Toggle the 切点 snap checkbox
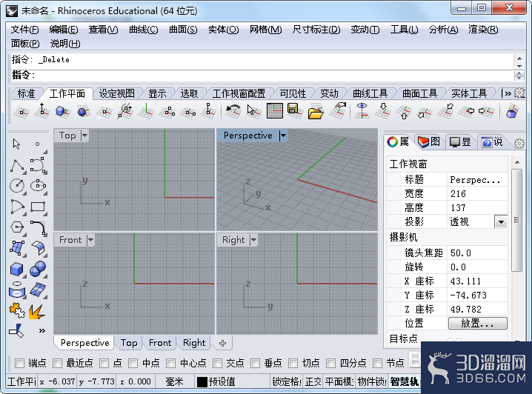532x394 pixels. tap(293, 363)
